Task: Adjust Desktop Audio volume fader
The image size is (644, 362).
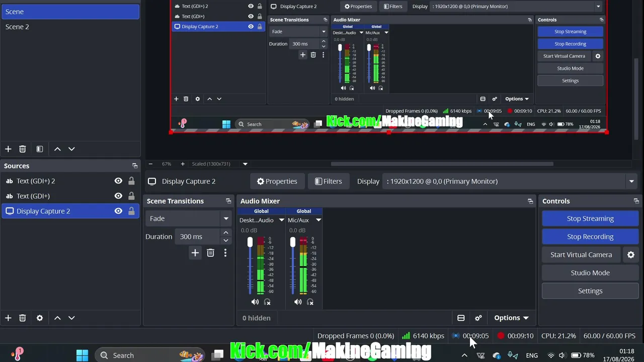Action: click(x=250, y=242)
